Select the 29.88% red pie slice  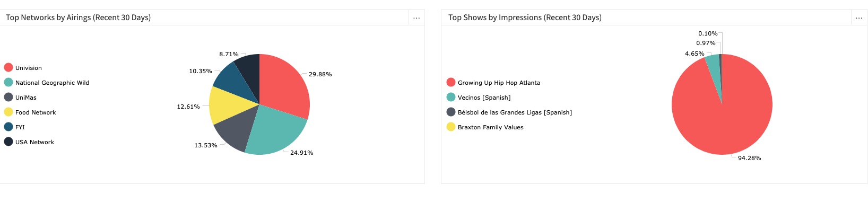[284, 85]
